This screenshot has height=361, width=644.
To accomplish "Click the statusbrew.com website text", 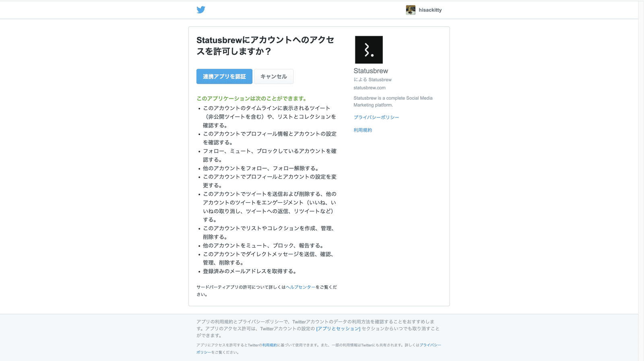I will pos(369,88).
